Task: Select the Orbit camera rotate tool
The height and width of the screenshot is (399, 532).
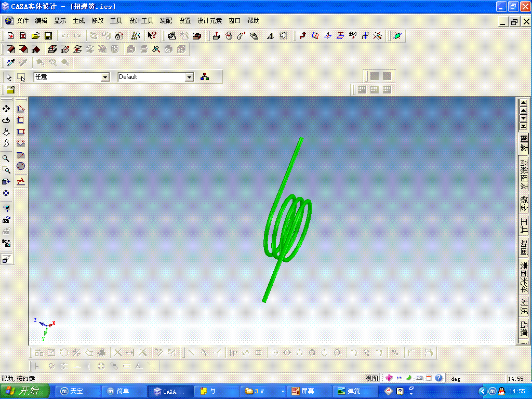Action: (x=6, y=120)
